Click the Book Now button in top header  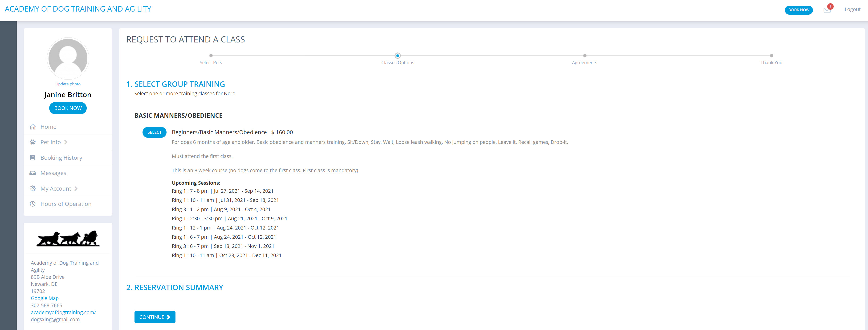(x=799, y=10)
